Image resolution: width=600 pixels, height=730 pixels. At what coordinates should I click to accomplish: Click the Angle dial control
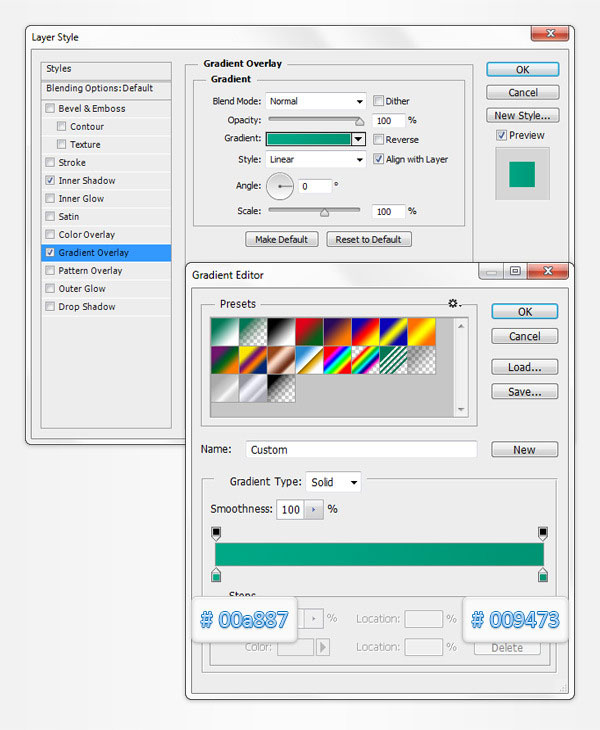coord(280,186)
